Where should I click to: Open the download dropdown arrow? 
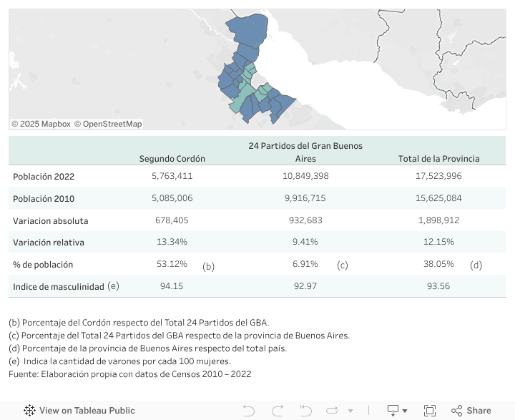coord(405,411)
